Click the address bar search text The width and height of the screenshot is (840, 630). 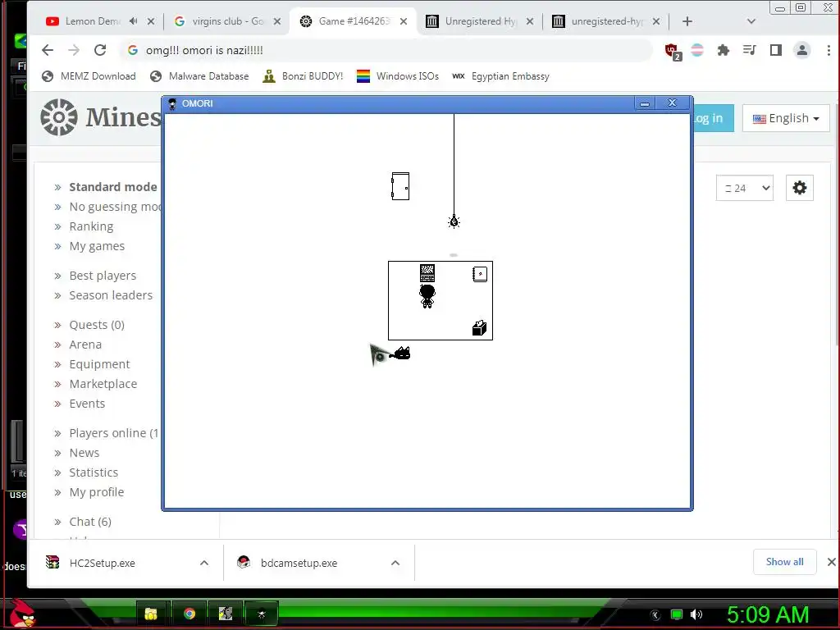click(204, 50)
